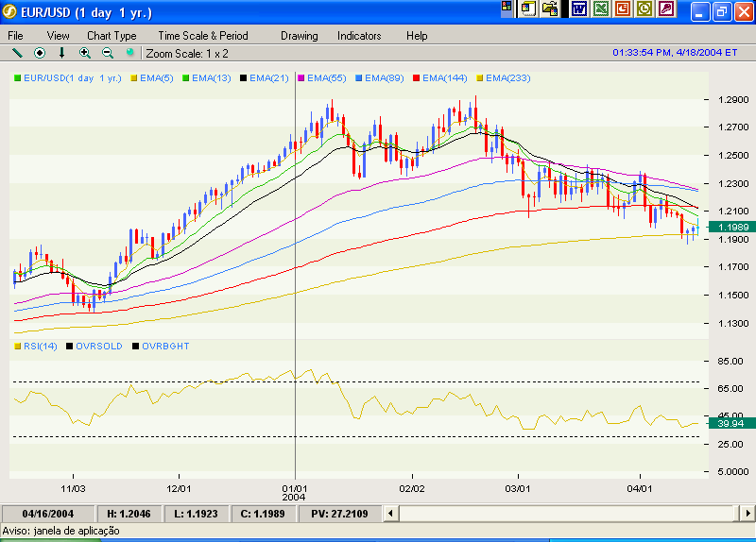
Task: Launch Microsoft Outlook from shortcut bar
Action: coord(644,8)
